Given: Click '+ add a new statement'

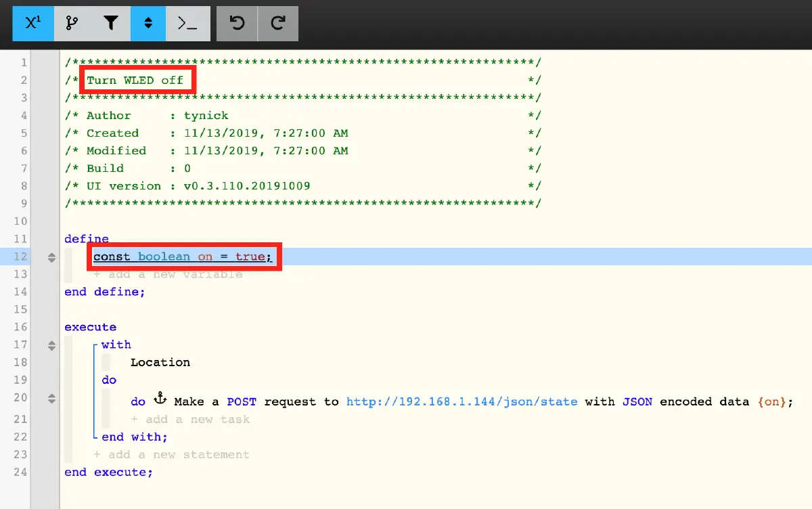Looking at the screenshot, I should (x=171, y=455).
